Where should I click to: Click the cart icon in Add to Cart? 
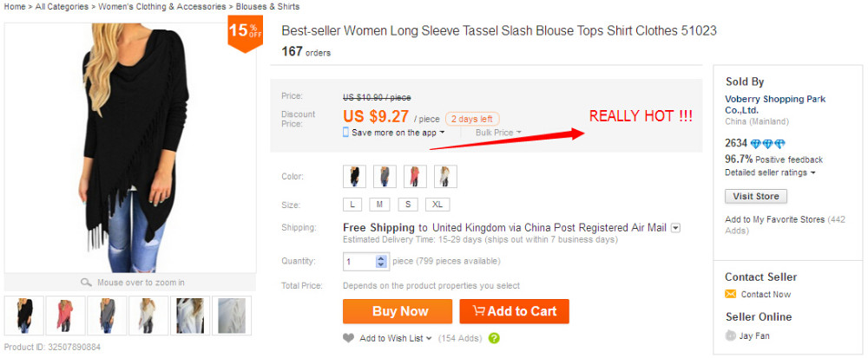(x=478, y=311)
